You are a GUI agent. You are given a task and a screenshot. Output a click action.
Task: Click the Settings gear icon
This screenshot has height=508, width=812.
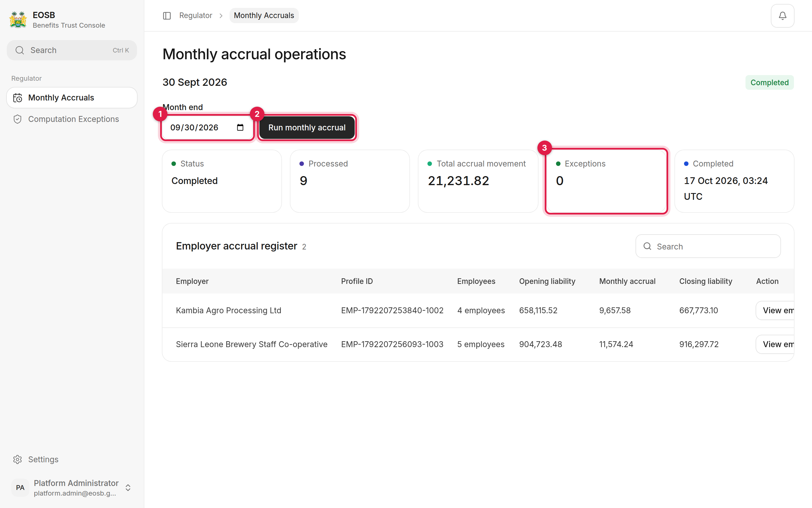point(17,459)
